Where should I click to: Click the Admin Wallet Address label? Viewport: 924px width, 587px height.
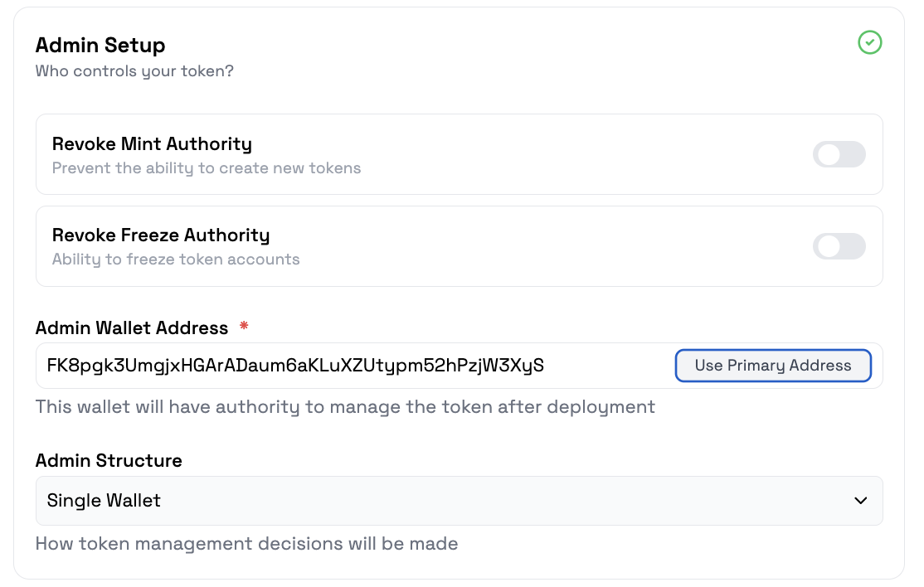(131, 328)
